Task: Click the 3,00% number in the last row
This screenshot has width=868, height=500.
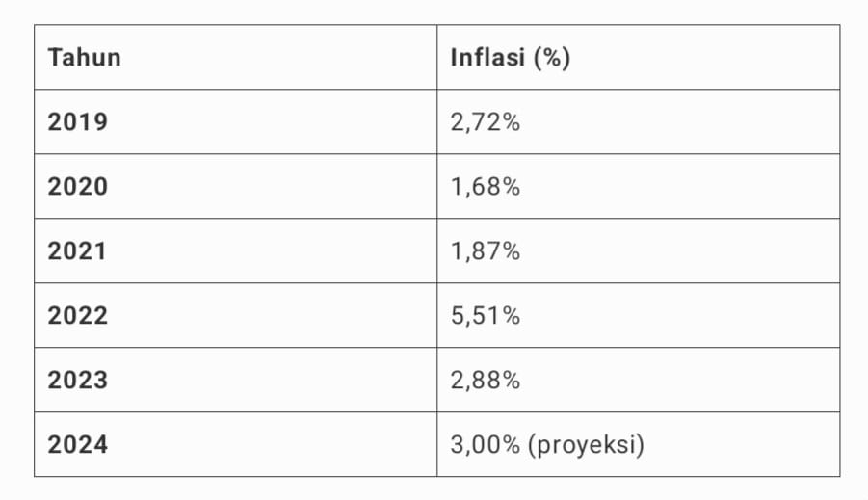Action: [486, 445]
